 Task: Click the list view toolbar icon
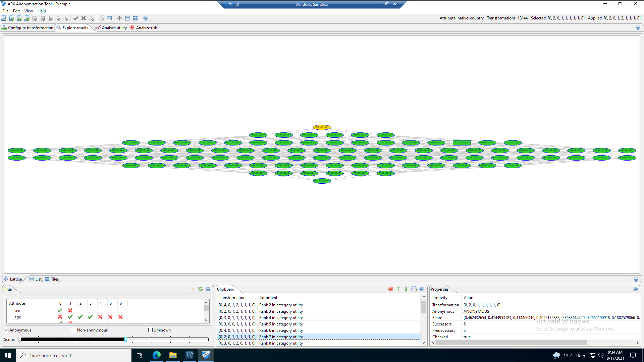[x=127, y=18]
